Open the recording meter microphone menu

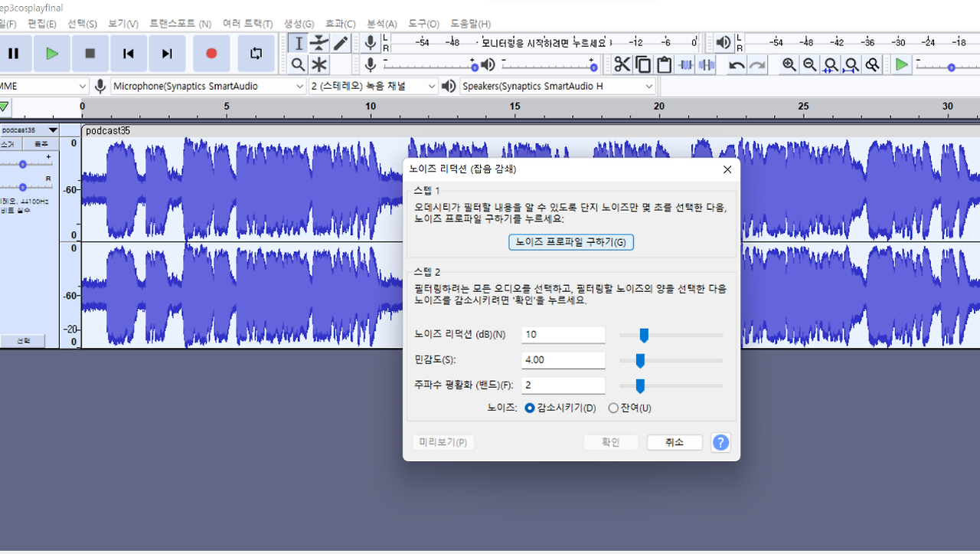[371, 43]
